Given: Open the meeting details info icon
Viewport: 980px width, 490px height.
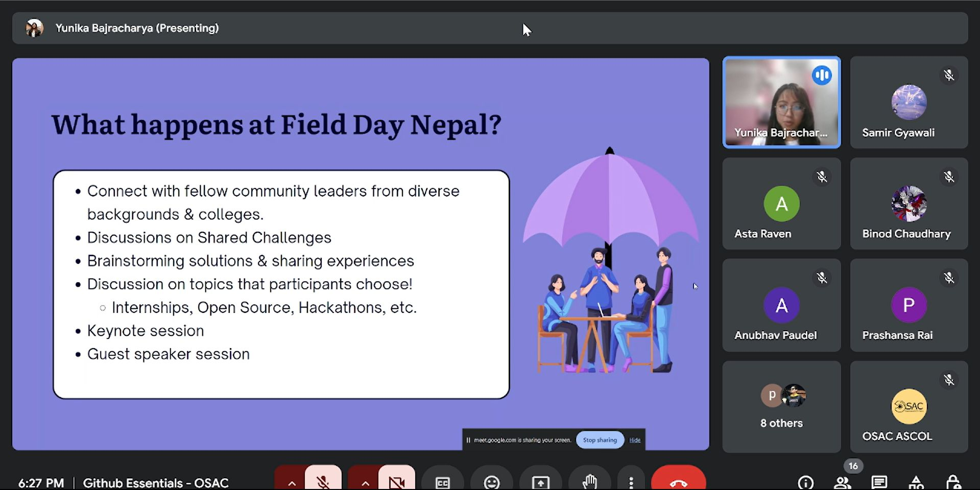Looking at the screenshot, I should tap(805, 482).
